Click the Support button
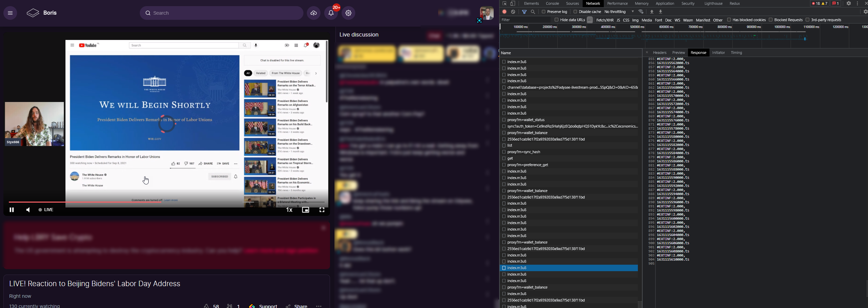Image resolution: width=868 pixels, height=308 pixels. coord(268,306)
